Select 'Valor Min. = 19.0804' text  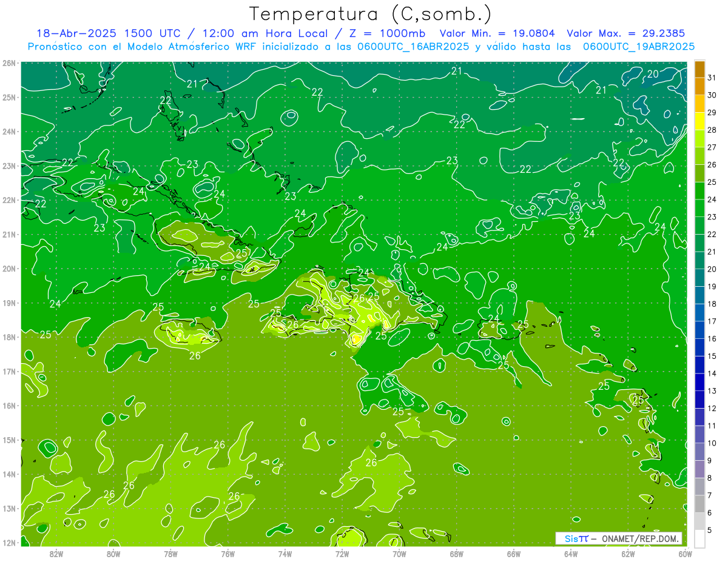coord(497,33)
